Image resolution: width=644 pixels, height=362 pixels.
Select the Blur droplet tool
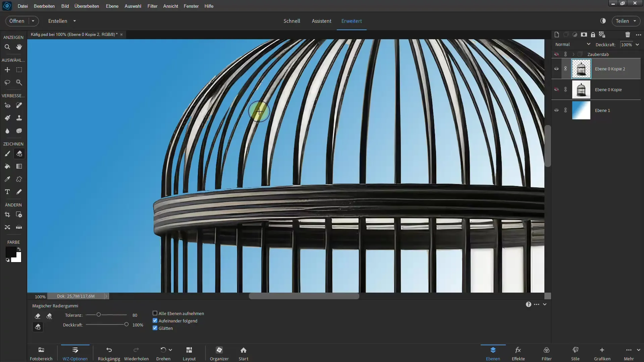pyautogui.click(x=7, y=131)
